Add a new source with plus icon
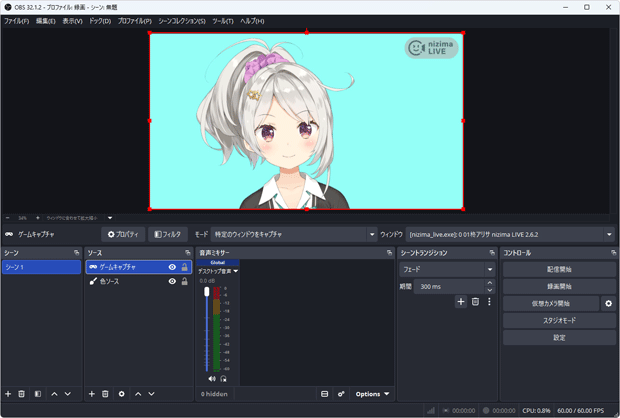This screenshot has height=418, width=620. pos(92,394)
